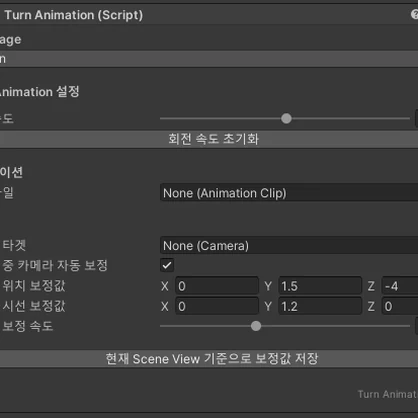
Task: Click the 타겟 label beside the Camera field
Action: [x=14, y=246]
